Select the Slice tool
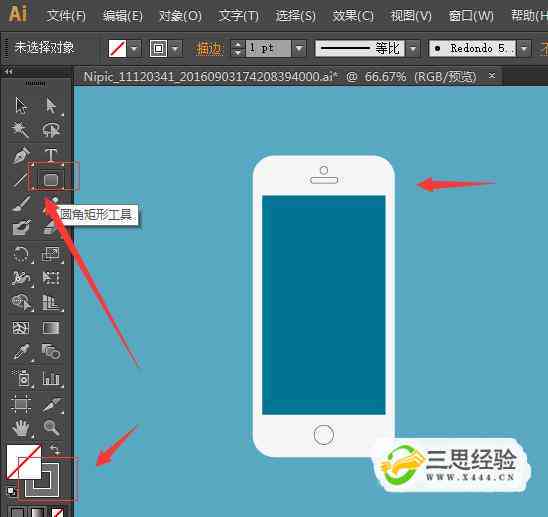Image resolution: width=548 pixels, height=517 pixels. tap(52, 404)
